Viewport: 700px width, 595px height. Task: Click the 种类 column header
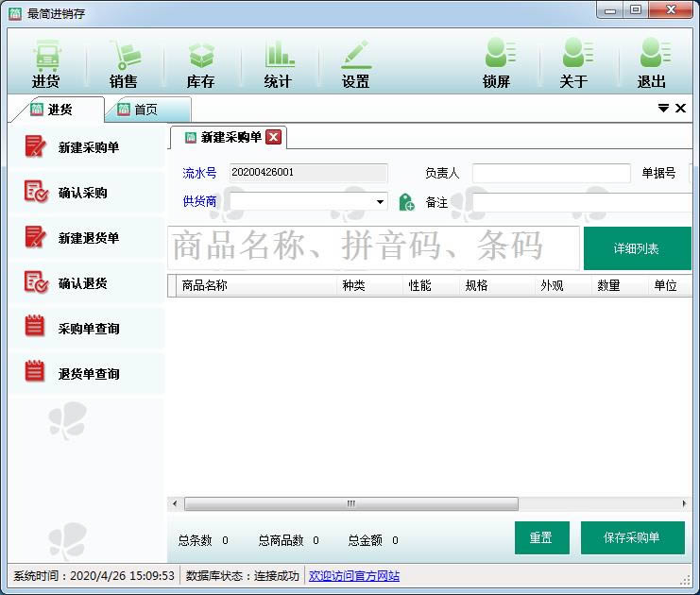coord(370,285)
